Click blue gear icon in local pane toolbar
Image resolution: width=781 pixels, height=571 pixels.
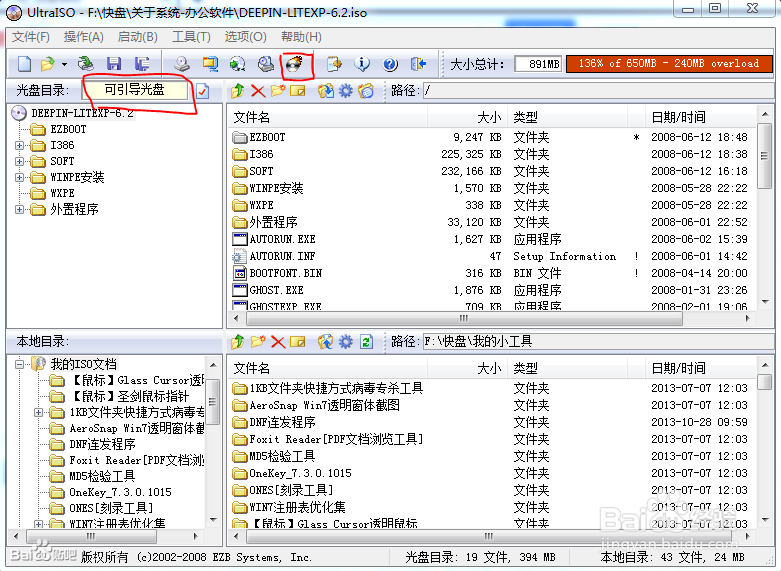[346, 342]
